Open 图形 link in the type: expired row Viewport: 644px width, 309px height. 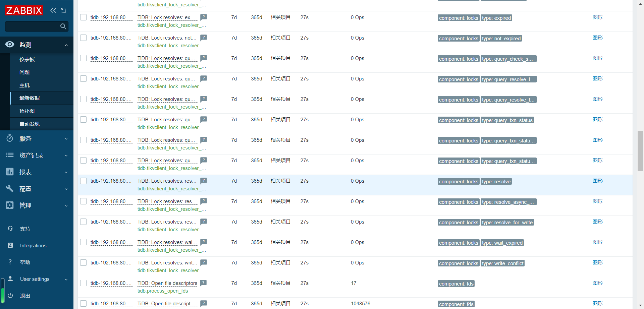click(597, 17)
